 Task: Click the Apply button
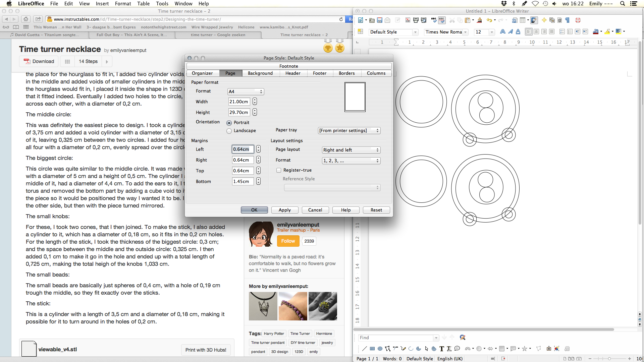pyautogui.click(x=284, y=209)
